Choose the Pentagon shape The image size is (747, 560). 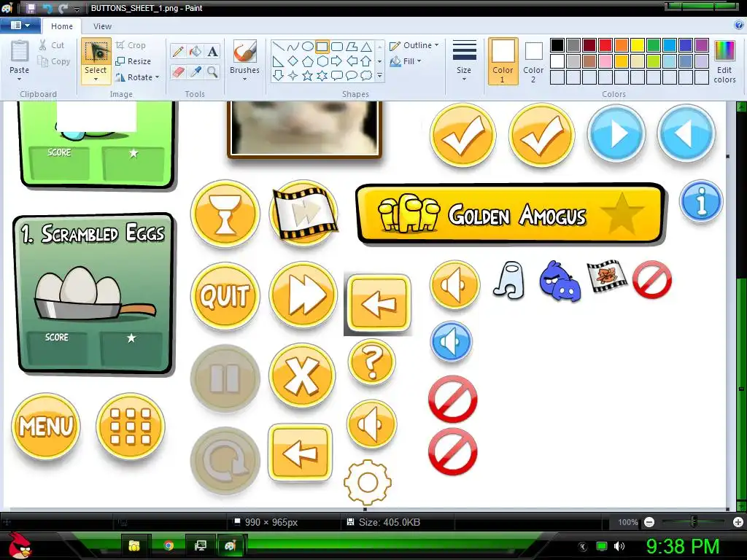(x=308, y=61)
